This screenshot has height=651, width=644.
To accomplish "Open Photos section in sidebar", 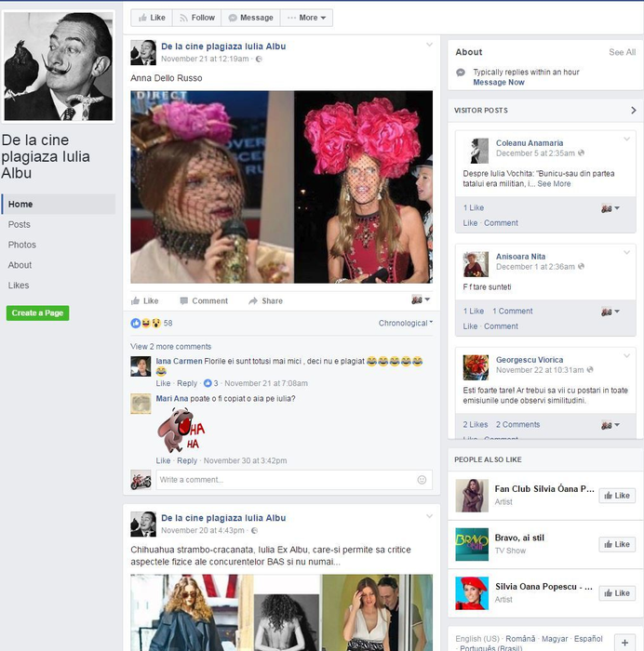I will pos(22,245).
